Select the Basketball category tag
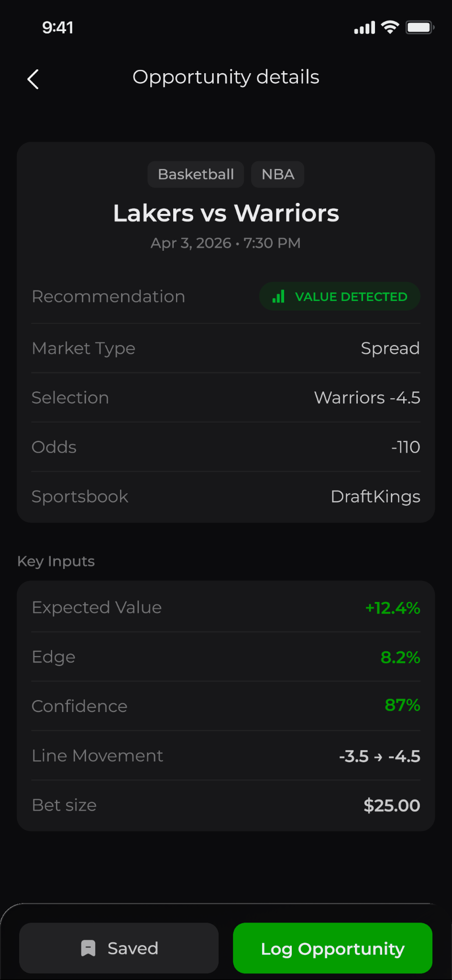Viewport: 452px width, 980px height. click(x=196, y=174)
